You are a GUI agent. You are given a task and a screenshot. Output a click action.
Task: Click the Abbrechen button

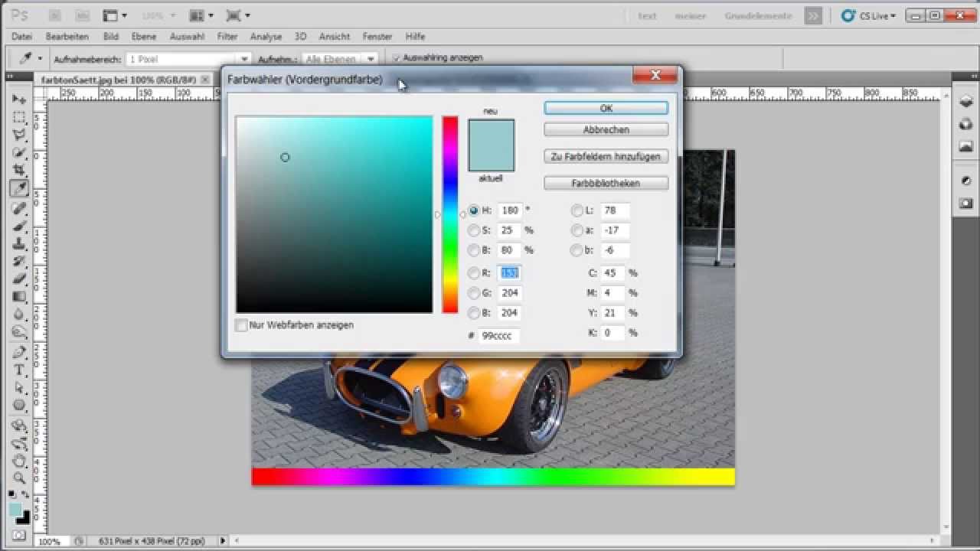click(x=606, y=130)
